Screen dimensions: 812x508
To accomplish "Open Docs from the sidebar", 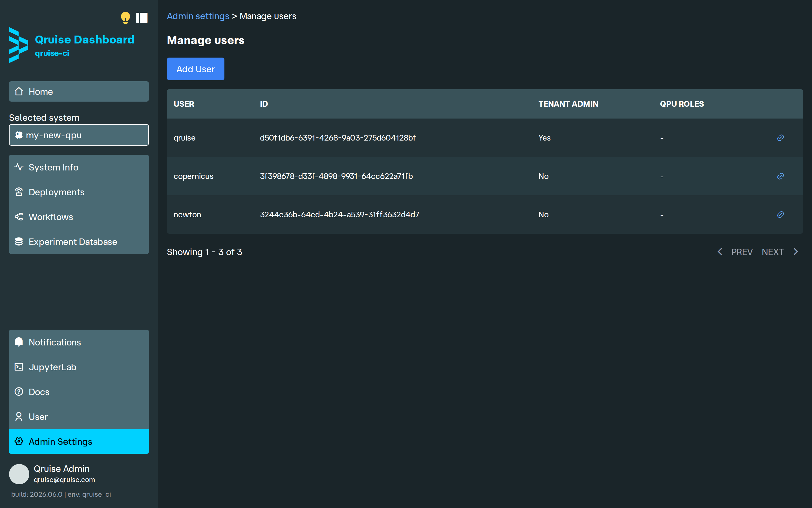I will pos(79,392).
